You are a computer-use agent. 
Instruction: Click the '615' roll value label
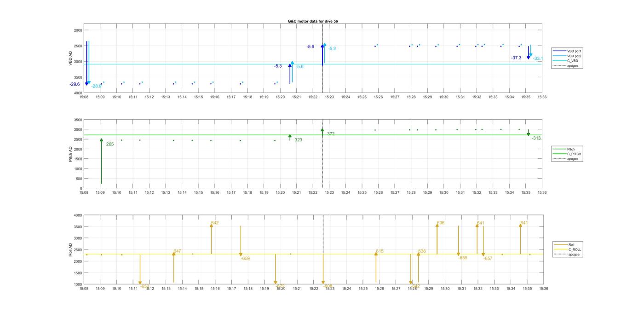coord(379,251)
